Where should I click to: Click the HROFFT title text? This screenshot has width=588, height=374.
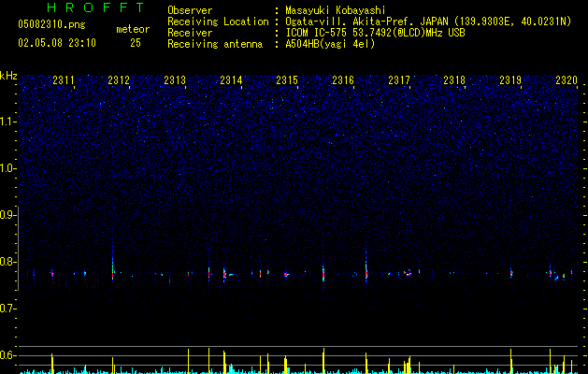(x=95, y=7)
